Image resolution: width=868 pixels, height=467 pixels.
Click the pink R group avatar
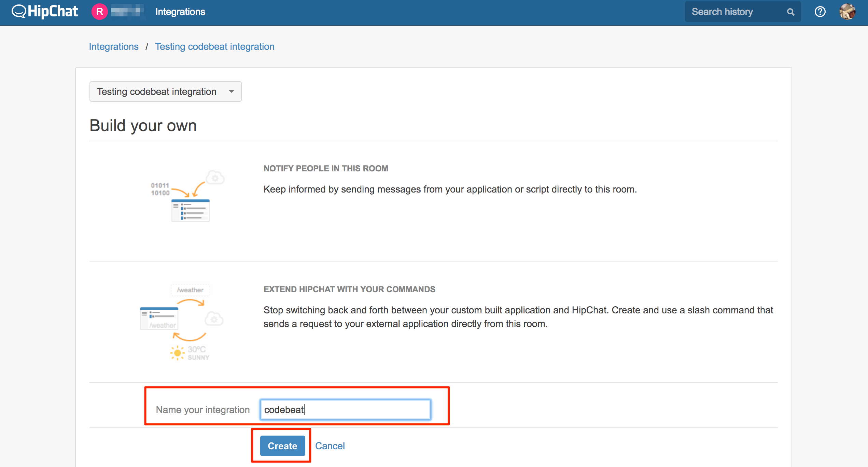point(99,12)
